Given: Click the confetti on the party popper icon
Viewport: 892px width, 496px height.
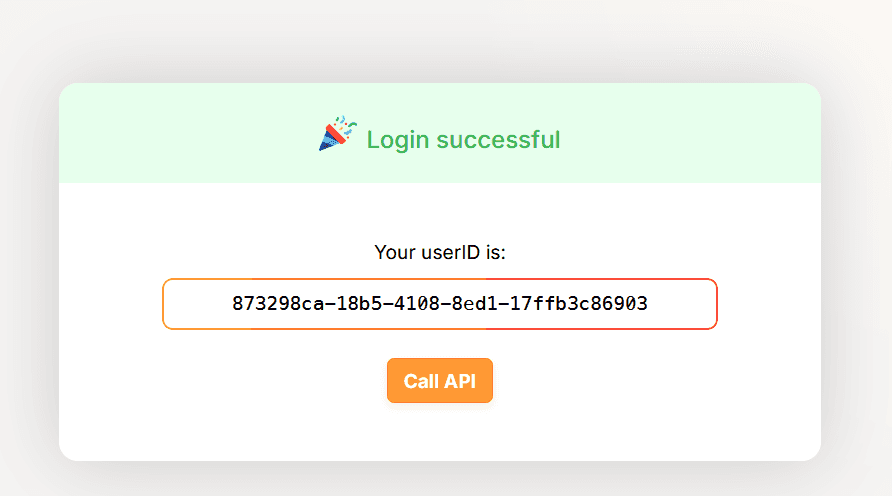Looking at the screenshot, I should [347, 125].
